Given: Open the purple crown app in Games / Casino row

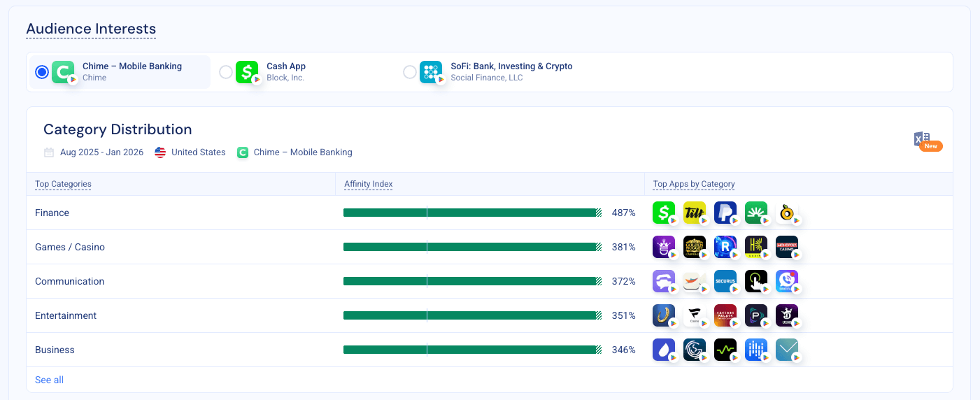Looking at the screenshot, I should point(664,247).
